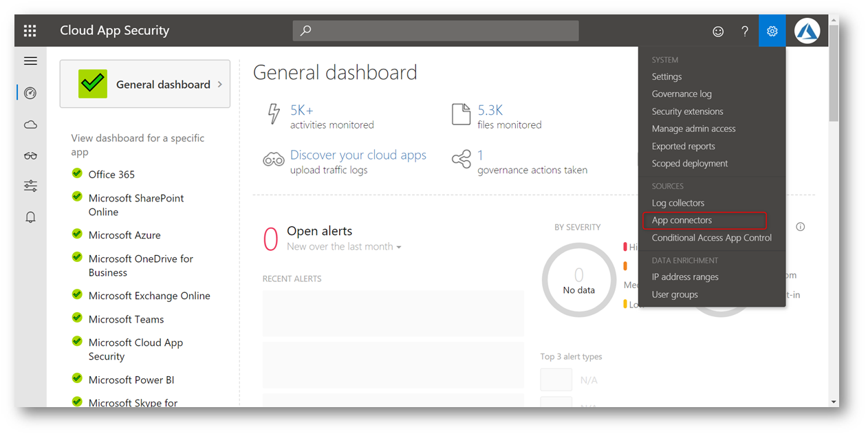
Task: Toggle the hamburger navigation menu
Action: point(30,61)
